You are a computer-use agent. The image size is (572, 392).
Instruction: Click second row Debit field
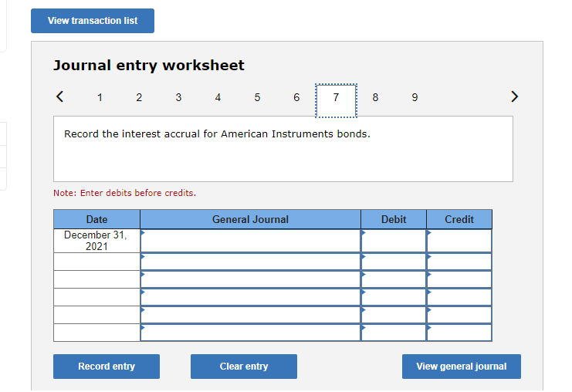pos(394,262)
